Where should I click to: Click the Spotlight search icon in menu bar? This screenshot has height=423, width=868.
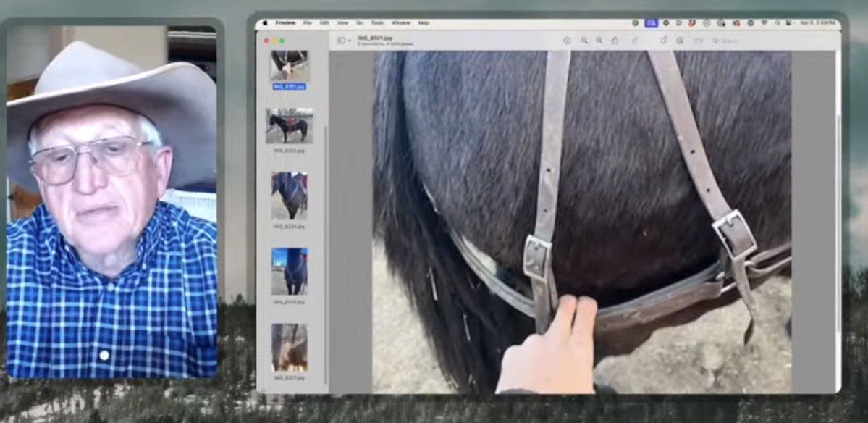(778, 22)
